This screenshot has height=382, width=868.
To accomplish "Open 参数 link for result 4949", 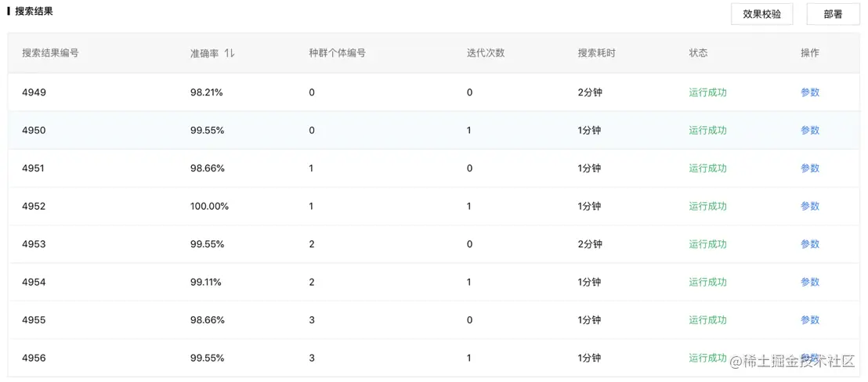I will pos(809,92).
